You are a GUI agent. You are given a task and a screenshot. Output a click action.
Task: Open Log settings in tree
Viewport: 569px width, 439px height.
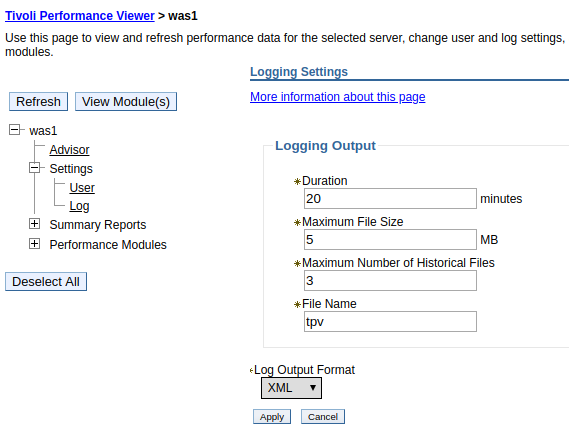tap(79, 206)
